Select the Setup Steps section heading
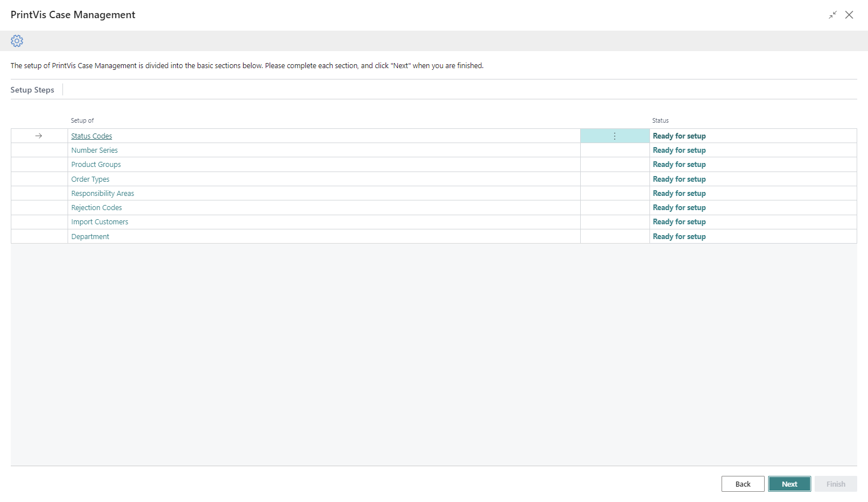This screenshot has height=502, width=868. pyautogui.click(x=32, y=90)
